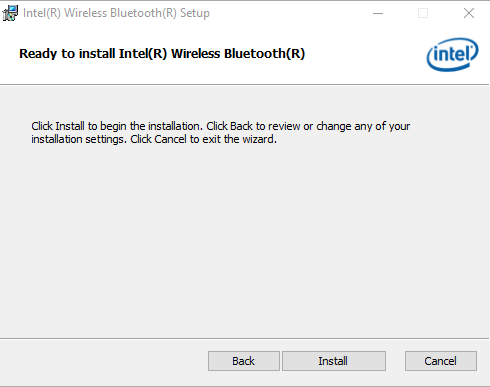Click the Intel logo in header
This screenshot has height=387, width=490.
(452, 54)
